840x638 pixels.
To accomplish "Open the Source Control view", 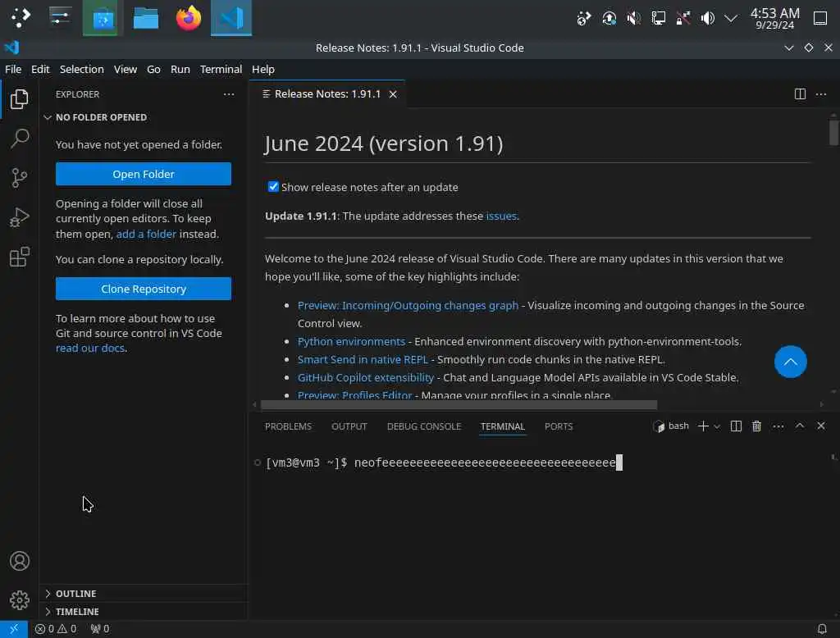I will pyautogui.click(x=20, y=178).
